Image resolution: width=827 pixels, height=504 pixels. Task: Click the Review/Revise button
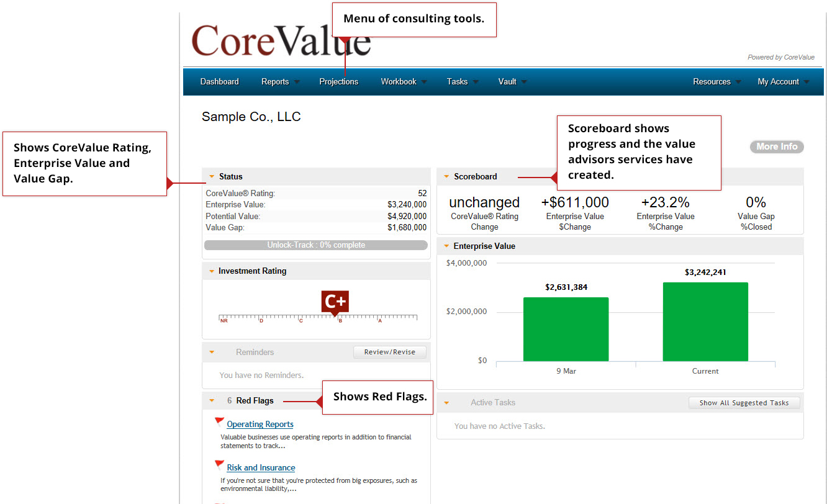[x=390, y=352]
